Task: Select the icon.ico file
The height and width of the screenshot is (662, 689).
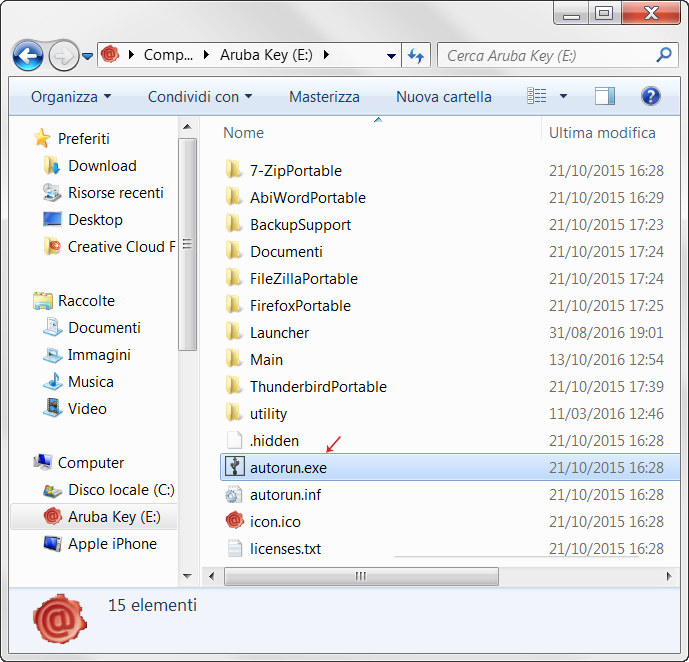Action: [x=275, y=521]
